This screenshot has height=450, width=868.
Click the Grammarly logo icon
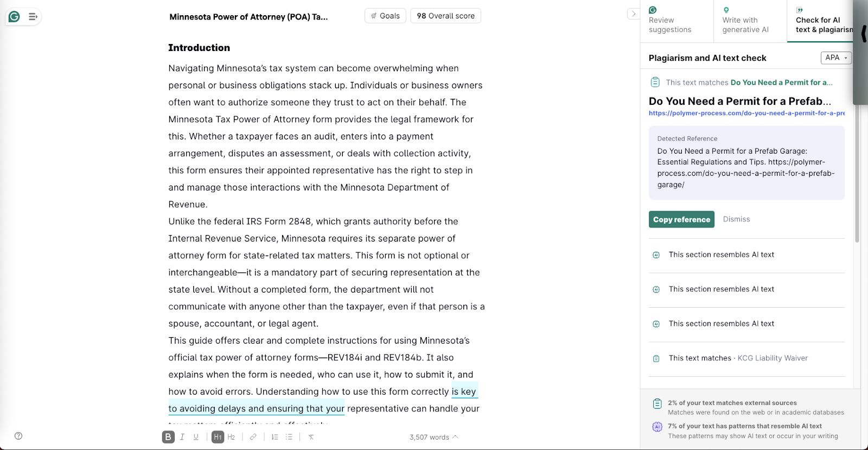tap(15, 17)
